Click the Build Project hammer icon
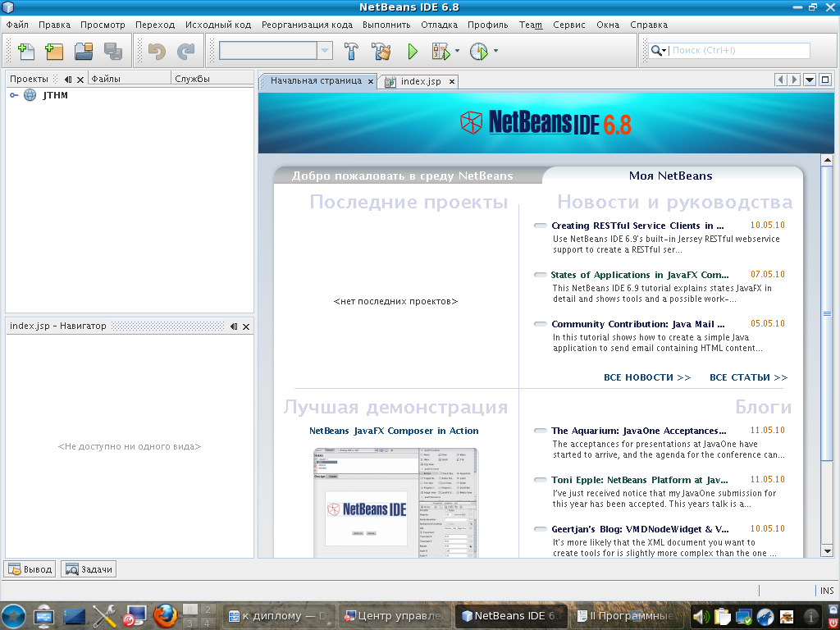840x630 pixels. coord(351,52)
